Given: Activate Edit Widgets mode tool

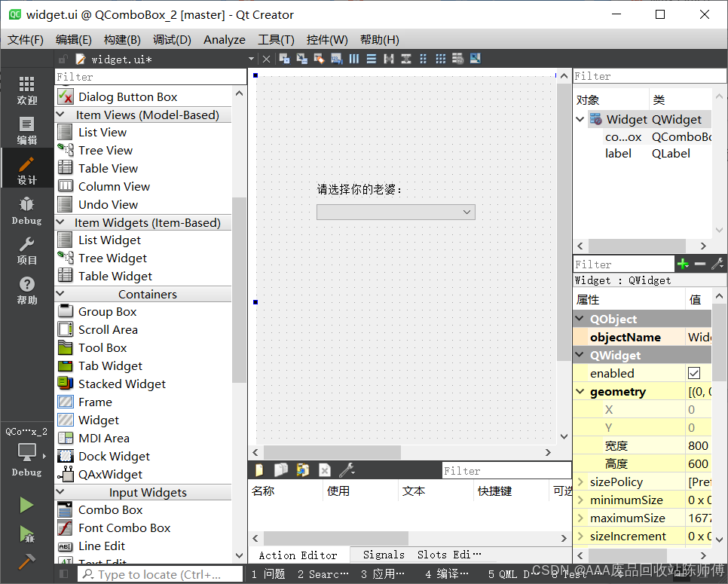Looking at the screenshot, I should (284, 59).
